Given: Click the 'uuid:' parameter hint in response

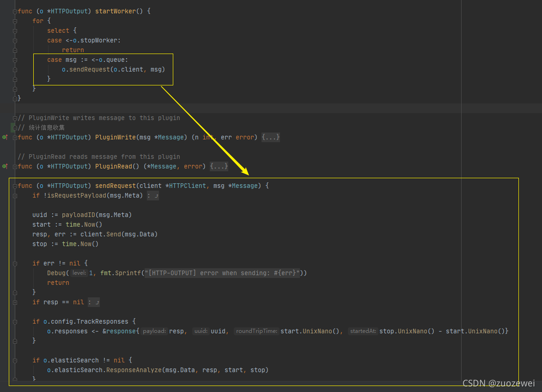Looking at the screenshot, I should pyautogui.click(x=201, y=331).
